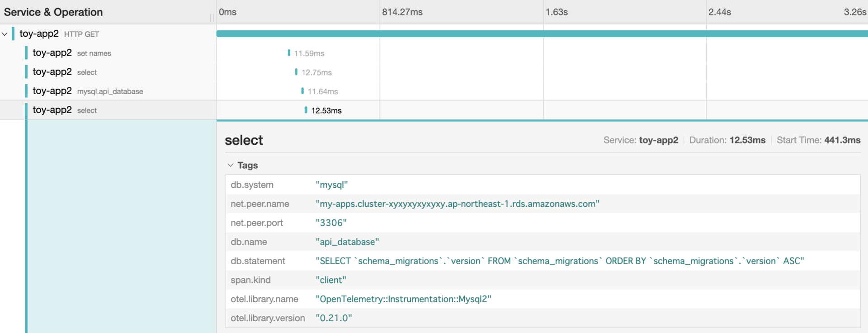
Task: Click the 11.59ms span bar marker
Action: coord(289,53)
